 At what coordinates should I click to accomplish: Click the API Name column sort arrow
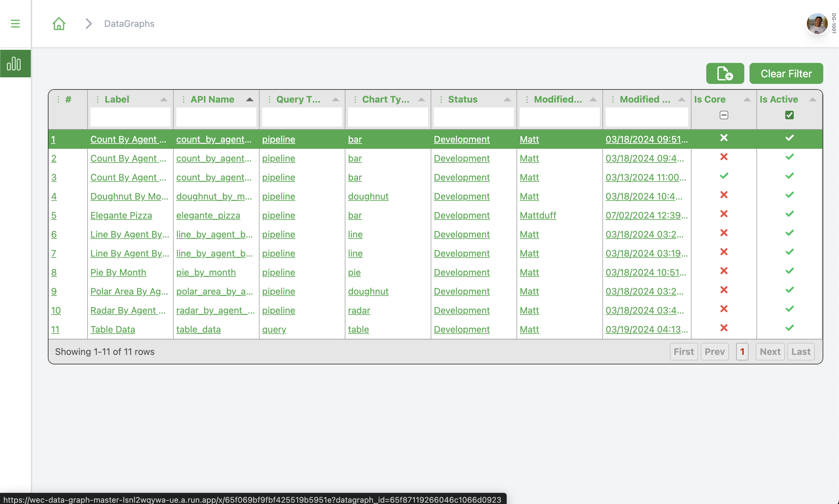click(x=250, y=99)
